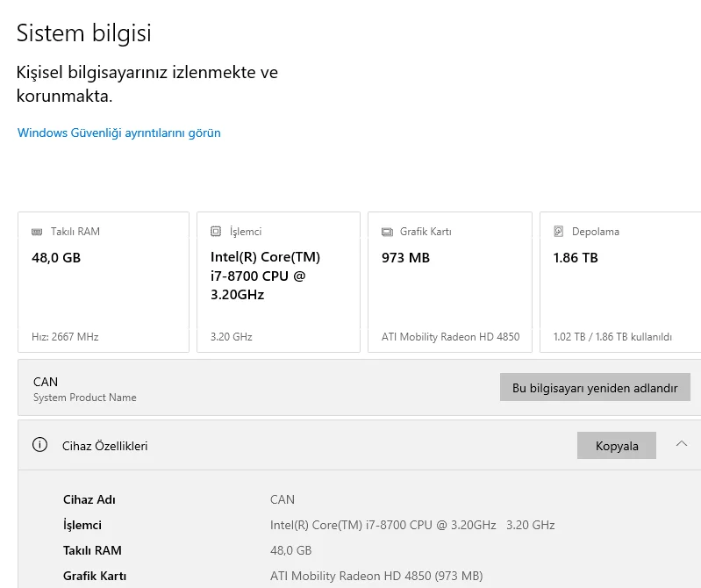Click the graphics card icon beside Grafik Kartı
The height and width of the screenshot is (588, 701).
point(387,232)
